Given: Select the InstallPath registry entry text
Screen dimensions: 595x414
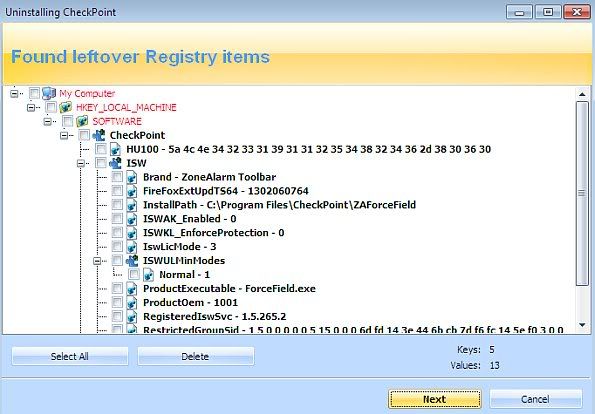Looking at the screenshot, I should [x=279, y=205].
